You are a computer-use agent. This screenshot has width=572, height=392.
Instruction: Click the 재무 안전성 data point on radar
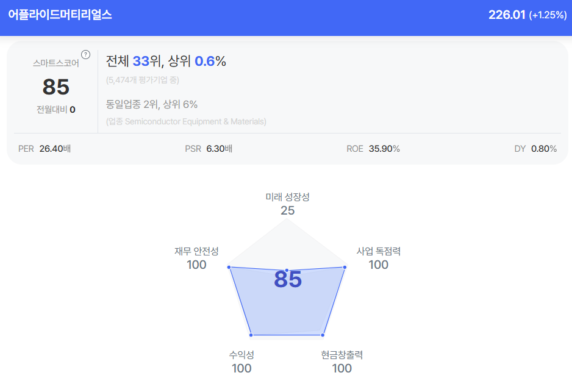point(229,267)
